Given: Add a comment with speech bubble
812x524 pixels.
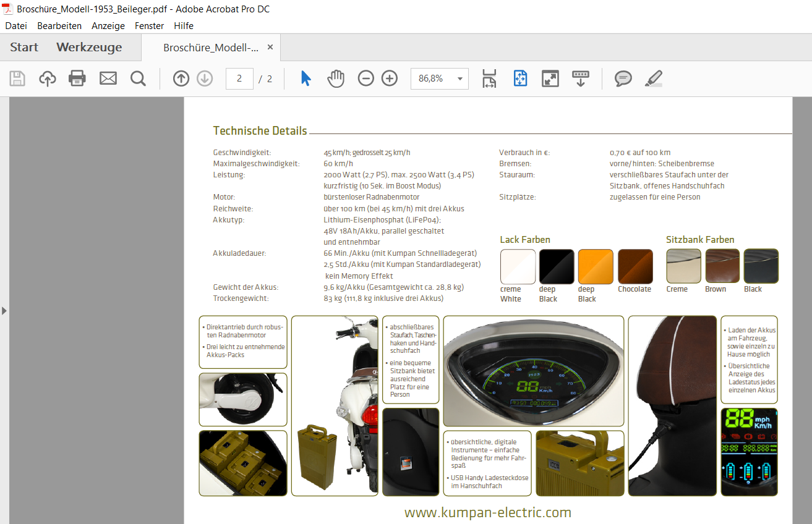Looking at the screenshot, I should 623,78.
